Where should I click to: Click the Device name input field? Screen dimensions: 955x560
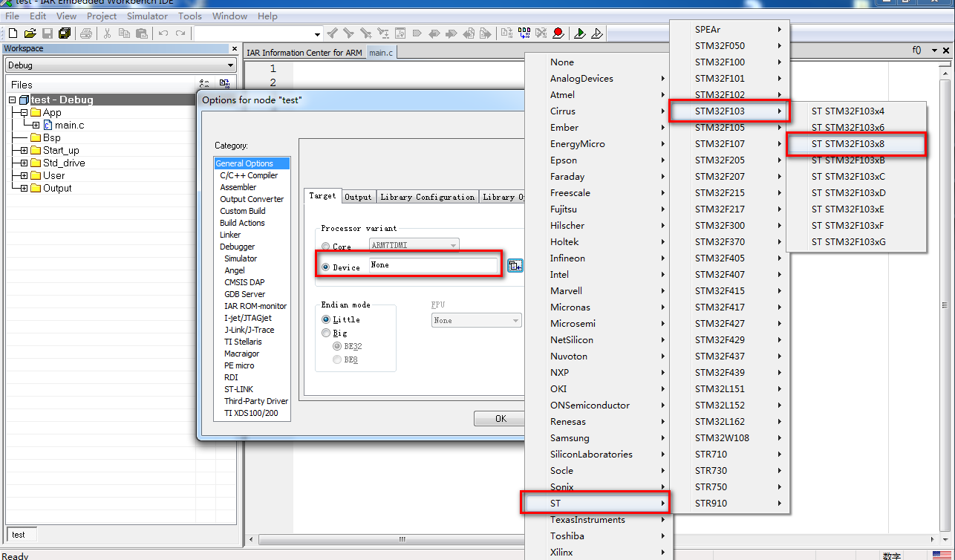(x=434, y=265)
